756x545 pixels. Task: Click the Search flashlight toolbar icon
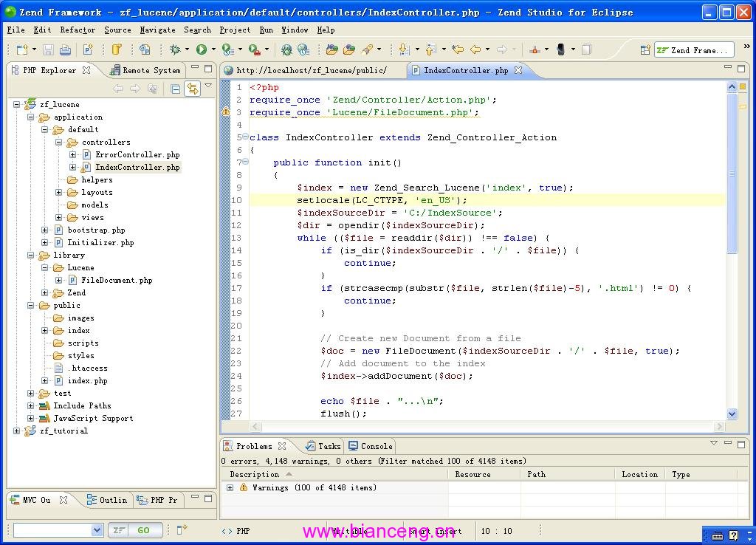(x=368, y=49)
